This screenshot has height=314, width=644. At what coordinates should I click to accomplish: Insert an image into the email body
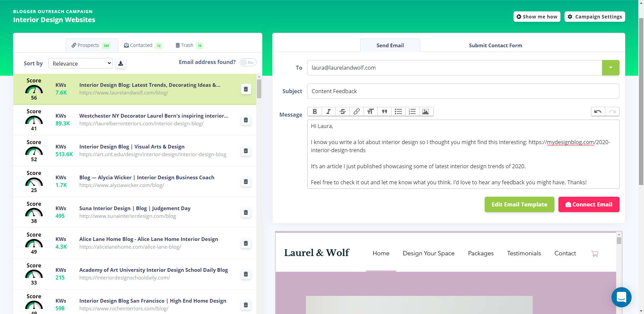point(426,112)
